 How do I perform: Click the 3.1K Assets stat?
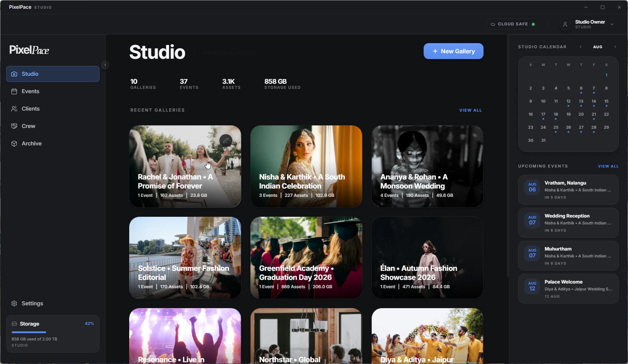[231, 84]
